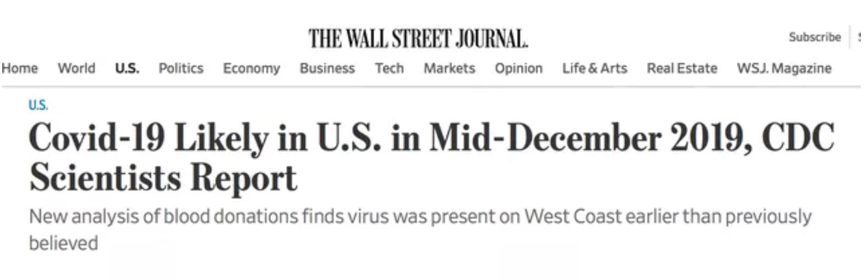
Task: Open the WSJ. Magazine section
Action: [x=784, y=68]
